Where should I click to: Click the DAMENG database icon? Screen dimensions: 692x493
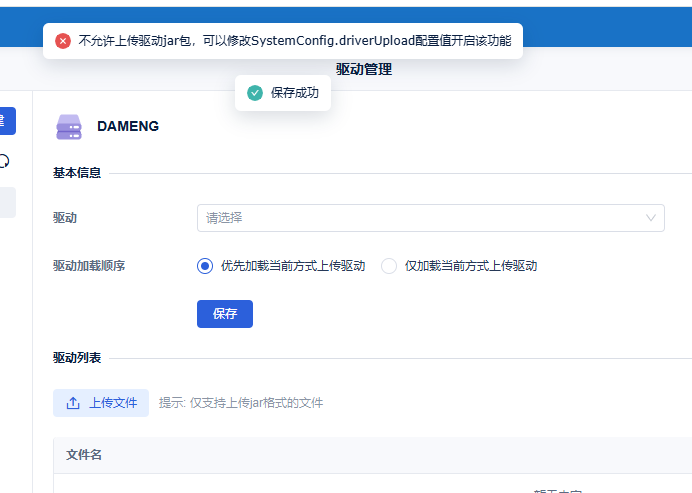click(x=69, y=127)
